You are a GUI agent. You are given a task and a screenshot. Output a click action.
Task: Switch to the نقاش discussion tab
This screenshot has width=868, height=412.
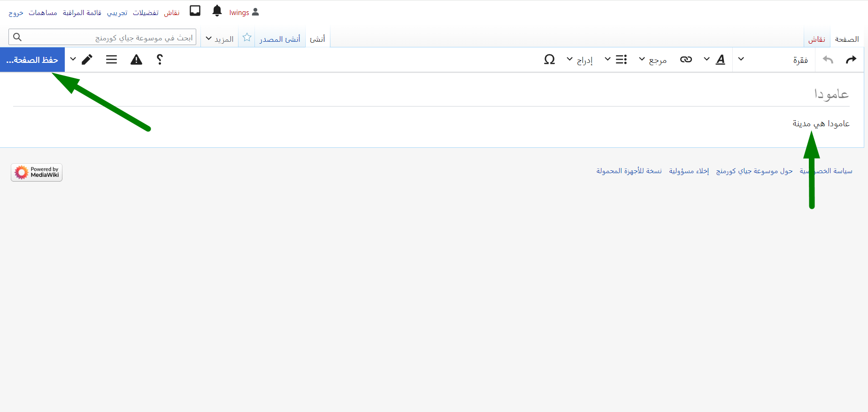817,39
